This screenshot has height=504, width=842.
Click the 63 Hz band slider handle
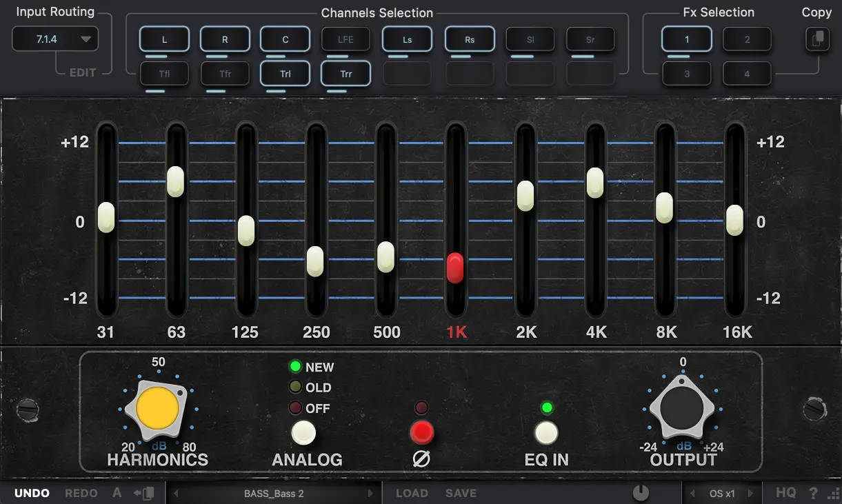(x=176, y=181)
